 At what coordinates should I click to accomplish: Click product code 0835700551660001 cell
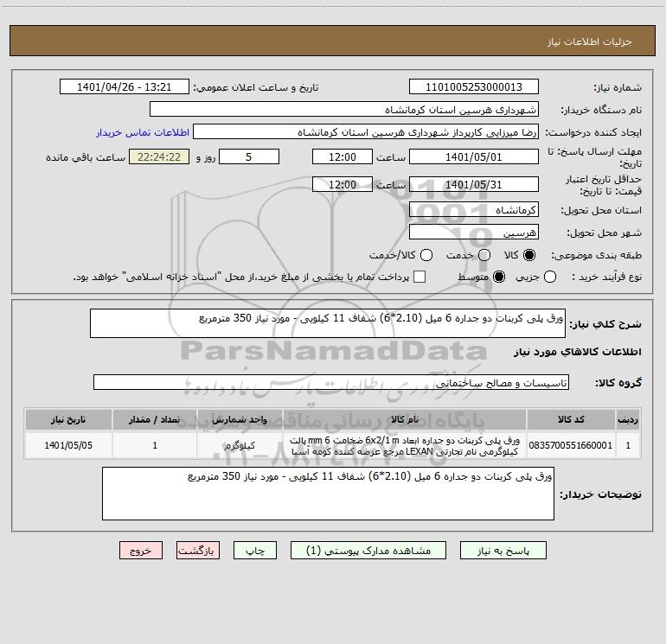(571, 445)
